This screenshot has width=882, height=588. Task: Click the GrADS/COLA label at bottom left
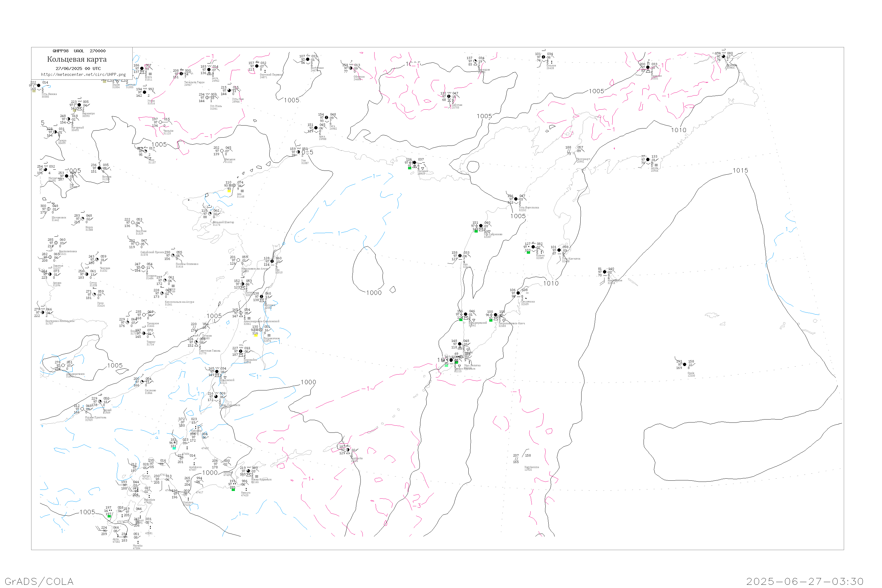39,581
